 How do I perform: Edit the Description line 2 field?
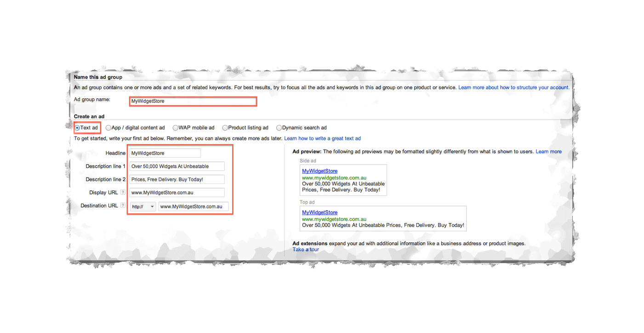click(177, 179)
